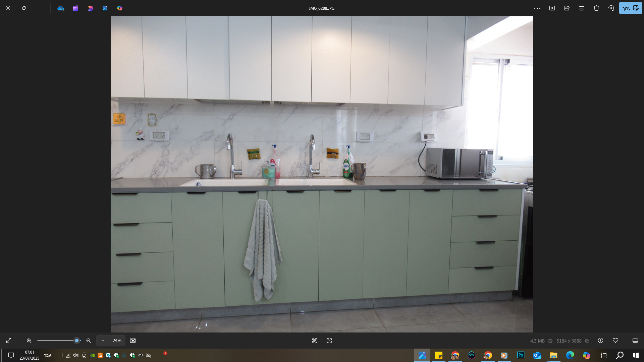Click the zoom out magnifier icon
This screenshot has width=644, height=362.
[x=89, y=341]
